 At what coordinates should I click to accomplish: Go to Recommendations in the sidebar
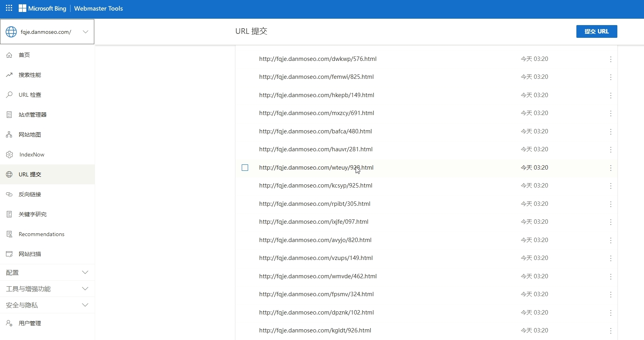(x=41, y=234)
